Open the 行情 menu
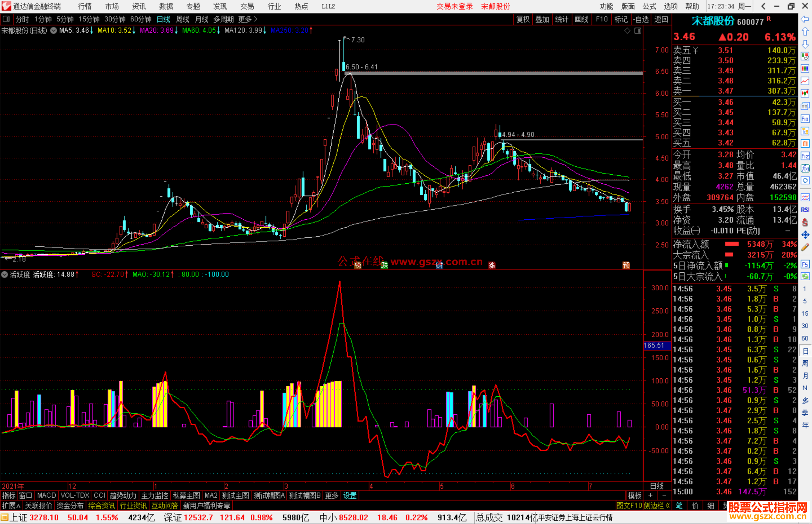812x524 pixels. pos(85,6)
